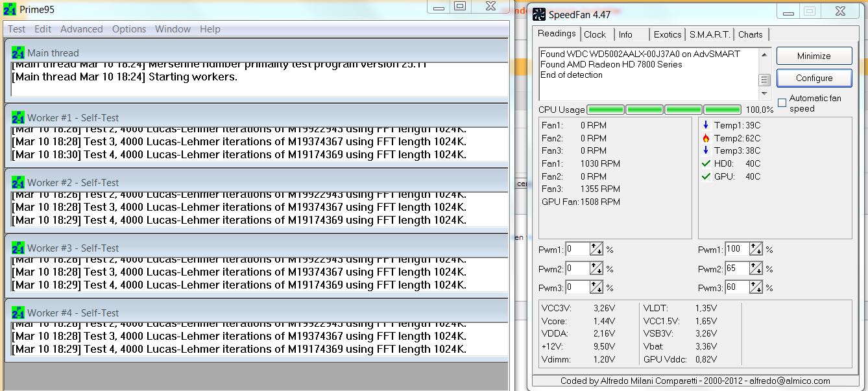Show the Charts tab

pyautogui.click(x=751, y=34)
